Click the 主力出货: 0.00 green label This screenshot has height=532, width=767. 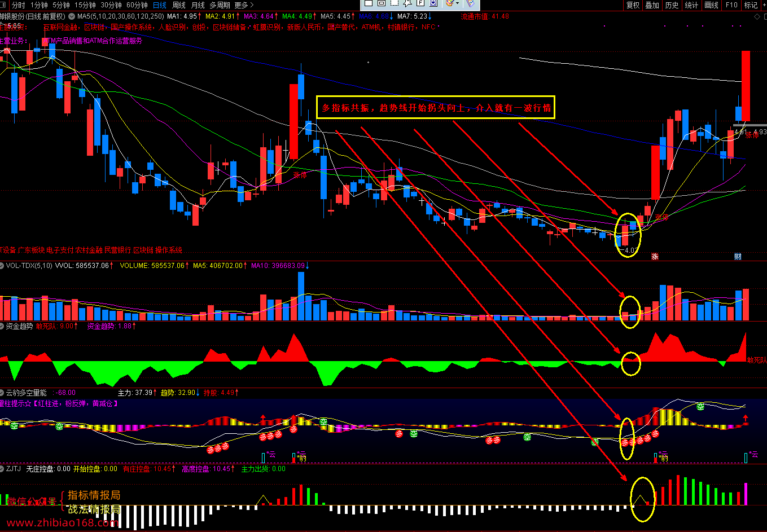point(263,469)
